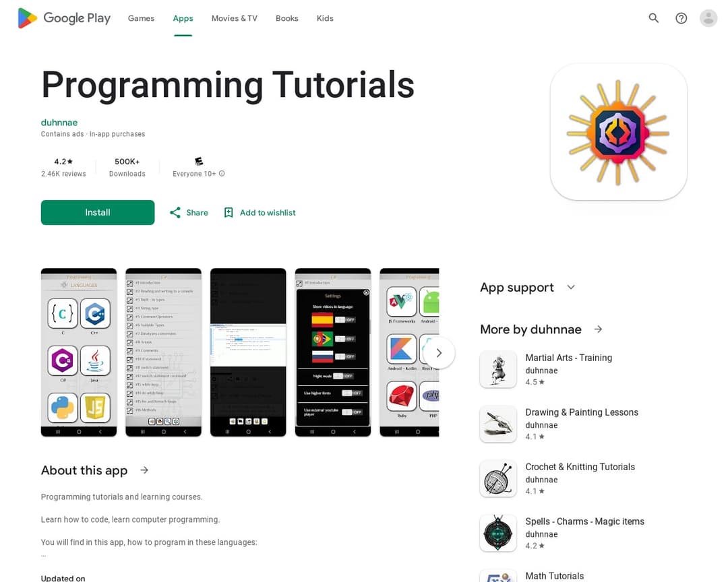Click the Updated on label
Image resolution: width=728 pixels, height=582 pixels.
coord(63,578)
